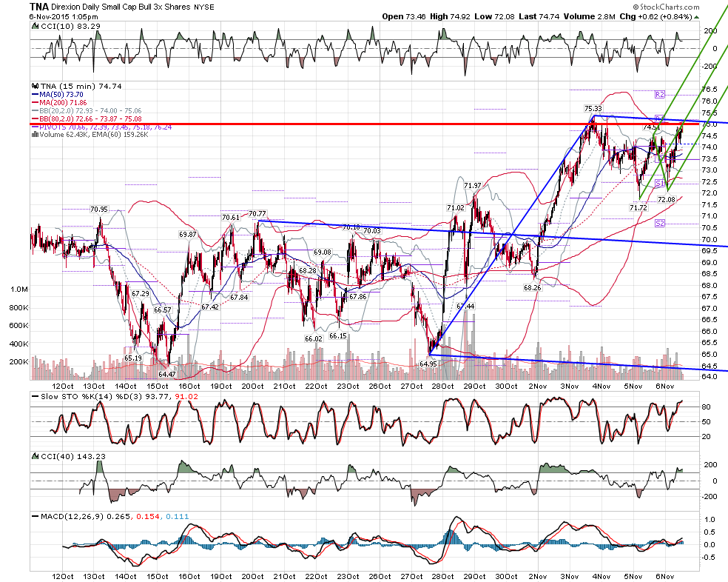Click the 'CCI(10) 83.29' indicator label
The width and height of the screenshot is (728, 582).
tap(70, 27)
